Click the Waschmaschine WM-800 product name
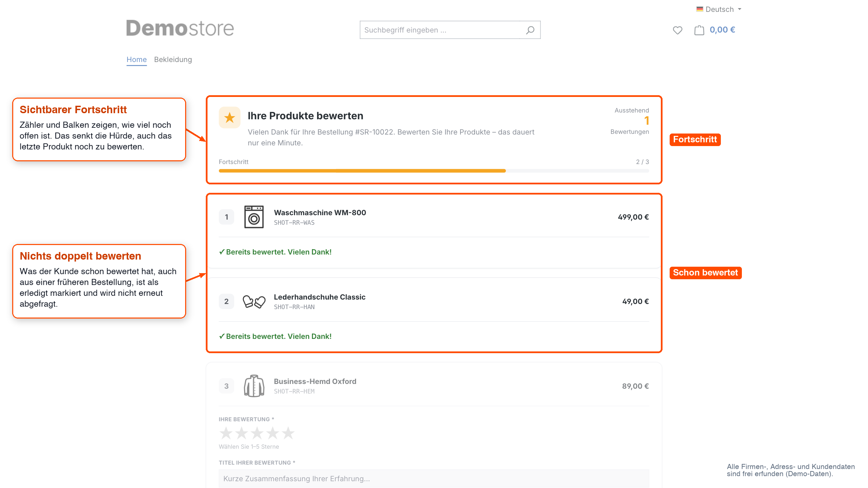 tap(320, 212)
